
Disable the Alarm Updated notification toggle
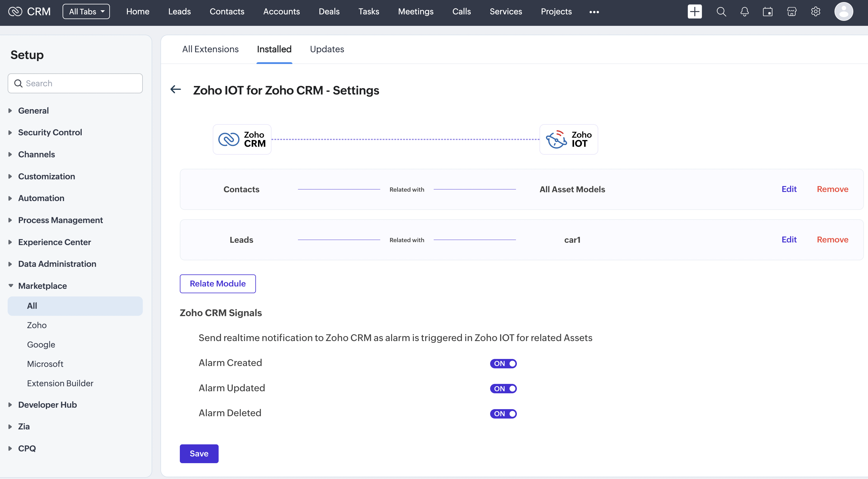point(503,389)
